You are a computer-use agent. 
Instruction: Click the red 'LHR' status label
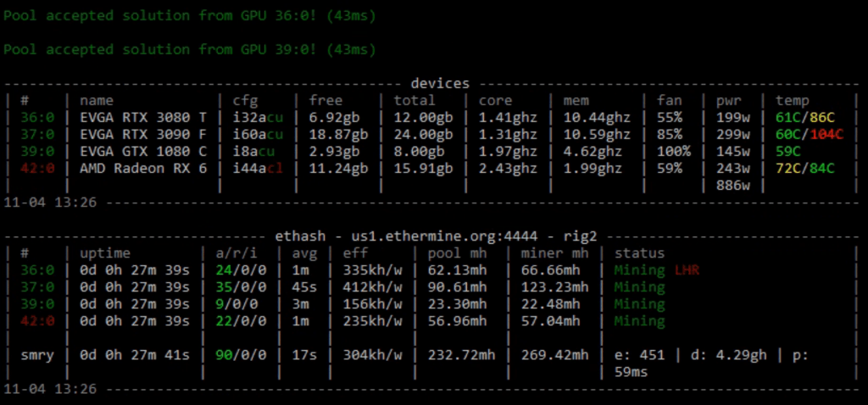click(687, 270)
